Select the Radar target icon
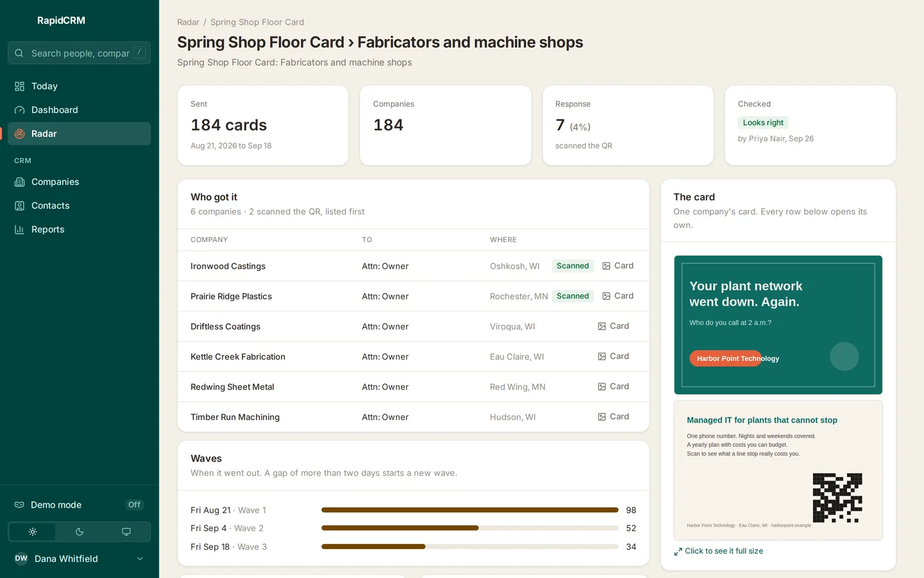 click(x=20, y=134)
